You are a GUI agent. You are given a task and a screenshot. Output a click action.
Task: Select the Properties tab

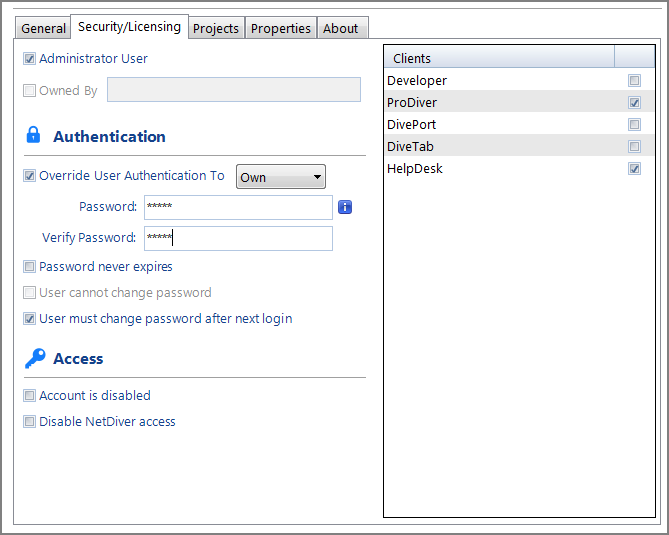pos(280,29)
